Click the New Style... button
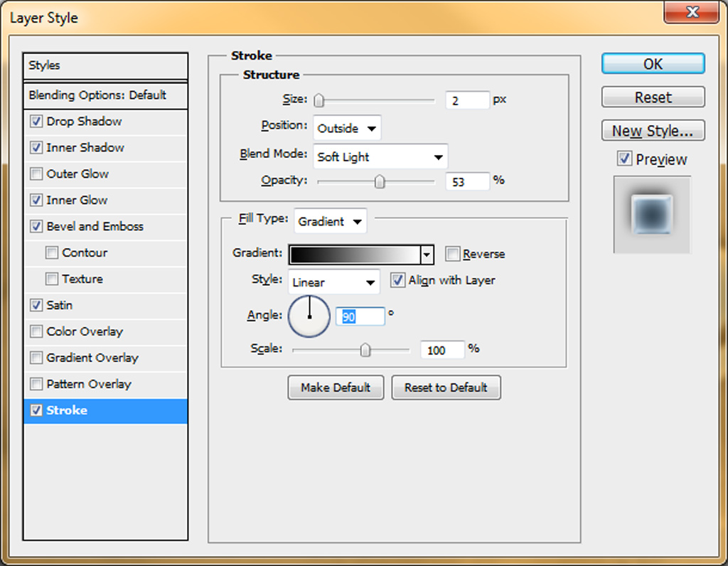Screen dimensions: 728x566 point(653,130)
